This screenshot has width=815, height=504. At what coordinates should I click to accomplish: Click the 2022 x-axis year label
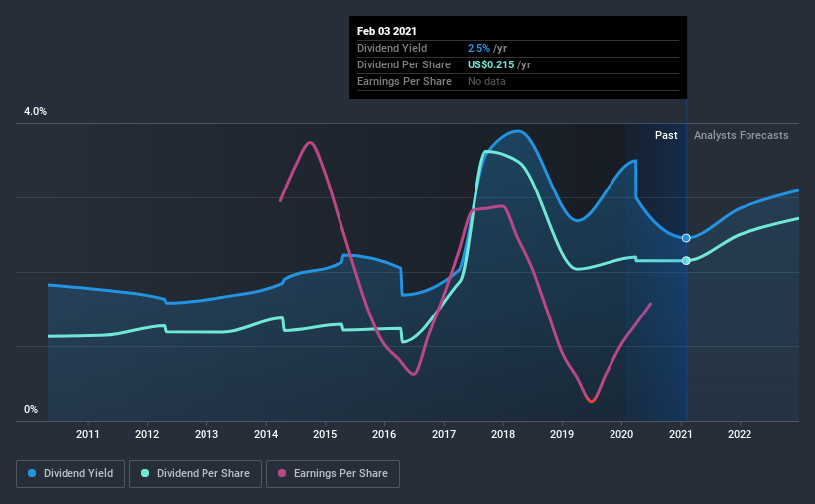point(740,434)
